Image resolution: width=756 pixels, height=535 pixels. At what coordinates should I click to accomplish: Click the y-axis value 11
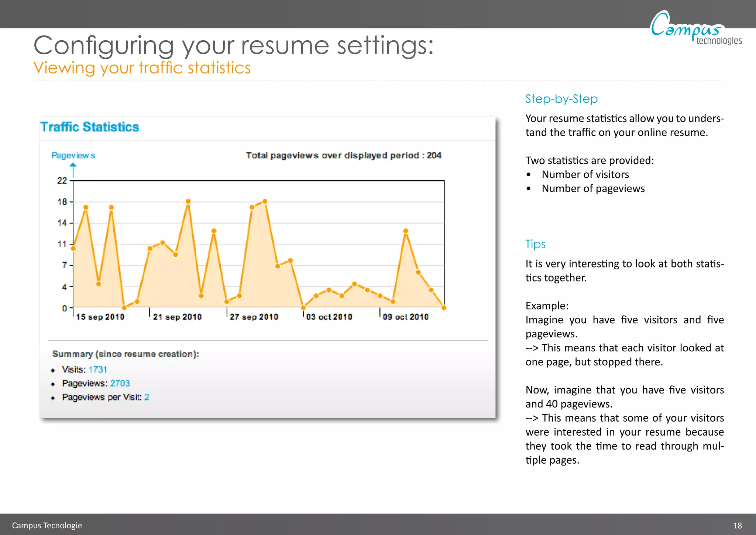[x=62, y=244]
